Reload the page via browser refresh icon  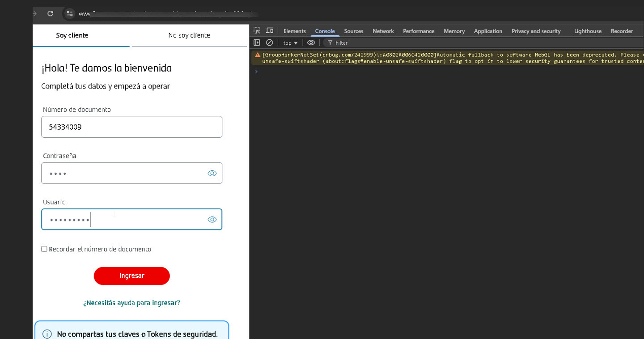(49, 13)
